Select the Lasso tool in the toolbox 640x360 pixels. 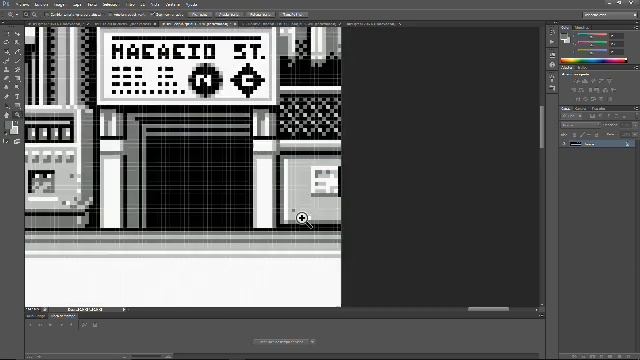[7, 42]
